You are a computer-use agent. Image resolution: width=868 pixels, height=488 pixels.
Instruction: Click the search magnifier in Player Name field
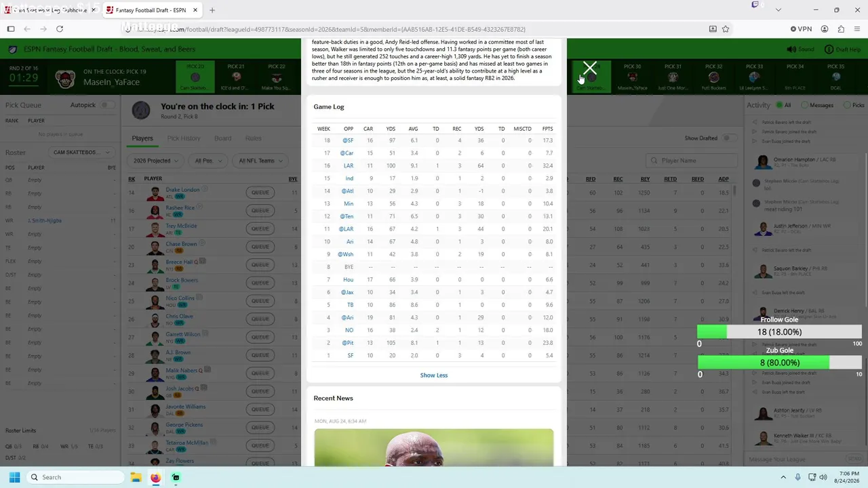(x=654, y=161)
